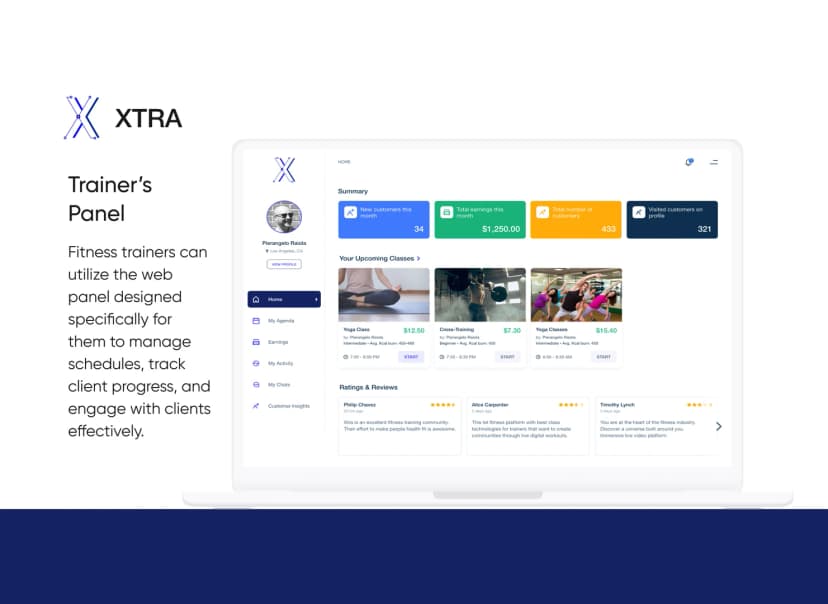Open the My Chats sidebar icon
Image resolution: width=828 pixels, height=604 pixels.
tap(256, 385)
